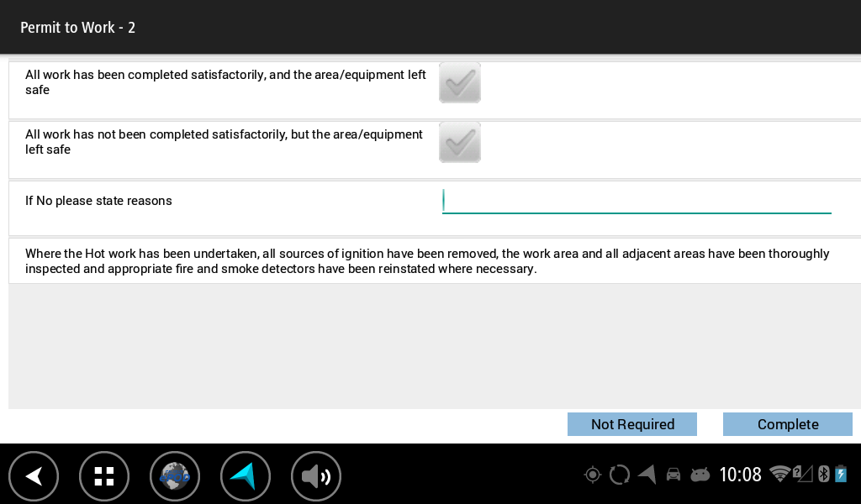
Task: Tick the 'work has not been completed' checkbox
Action: (460, 143)
